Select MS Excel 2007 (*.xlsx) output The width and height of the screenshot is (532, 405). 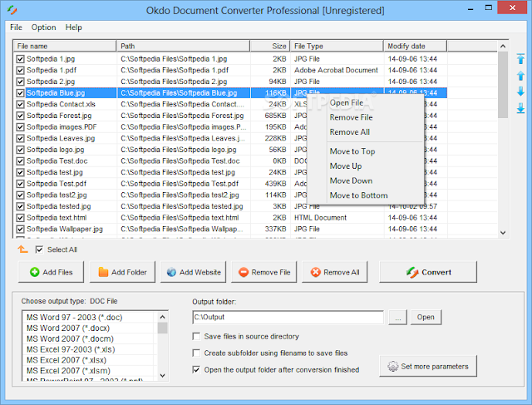90,360
